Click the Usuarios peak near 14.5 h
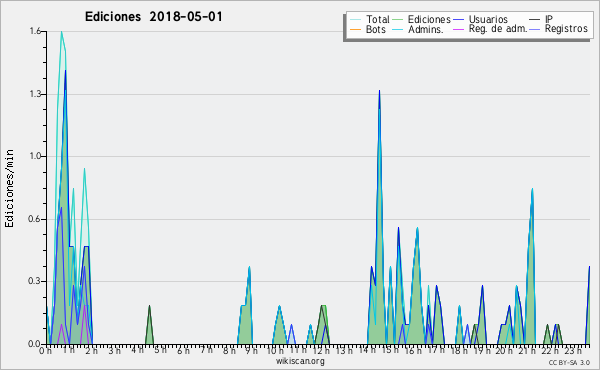This screenshot has height=370, width=600. coord(379,91)
